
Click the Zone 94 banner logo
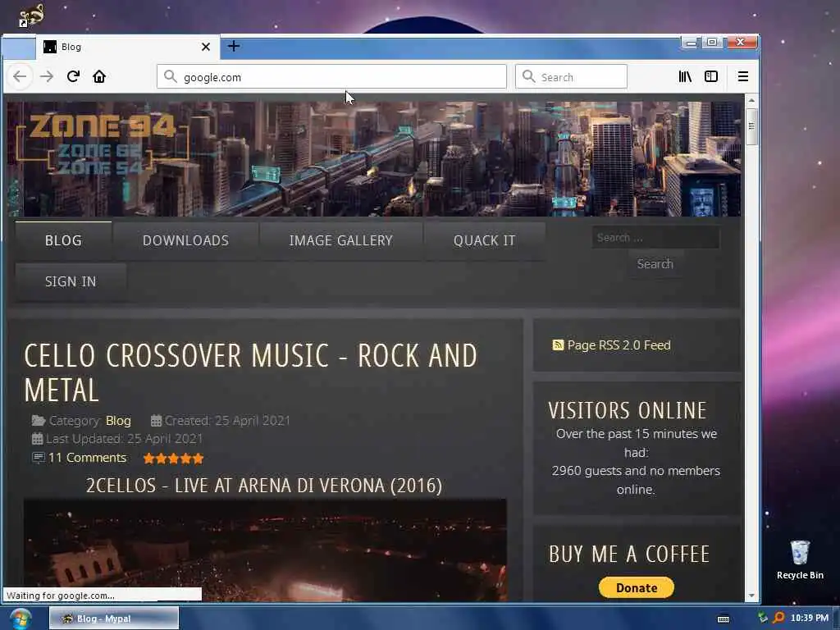102,144
